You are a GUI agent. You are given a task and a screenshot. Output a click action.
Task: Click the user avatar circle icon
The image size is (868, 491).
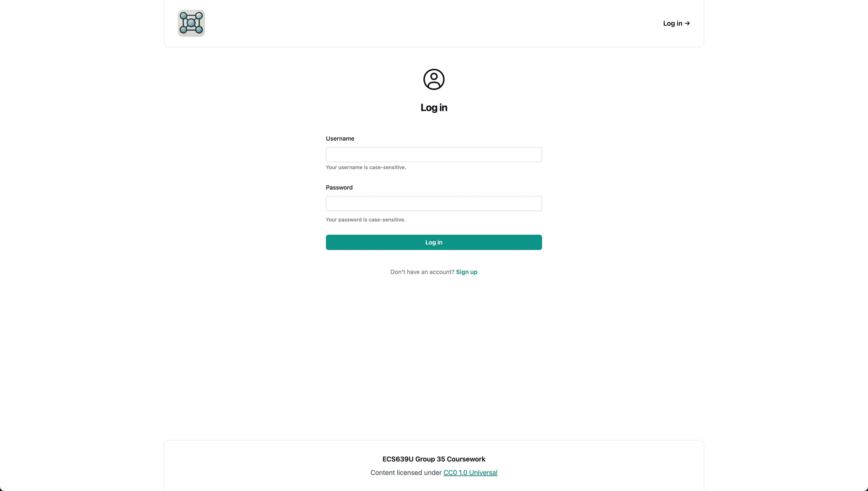(434, 80)
